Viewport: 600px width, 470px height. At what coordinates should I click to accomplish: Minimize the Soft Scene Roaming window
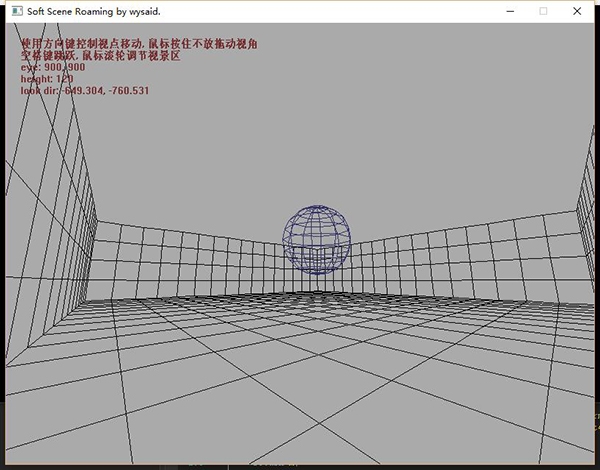pos(510,11)
